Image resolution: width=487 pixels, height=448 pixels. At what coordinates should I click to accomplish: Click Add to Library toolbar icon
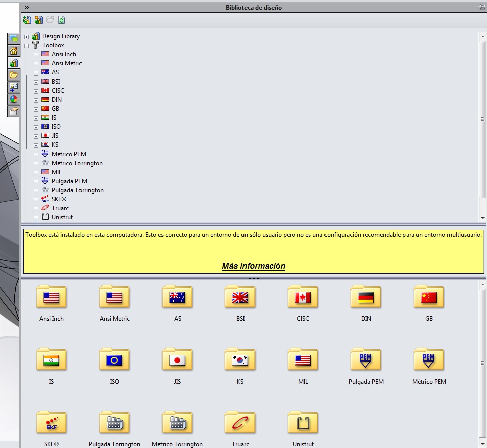27,20
